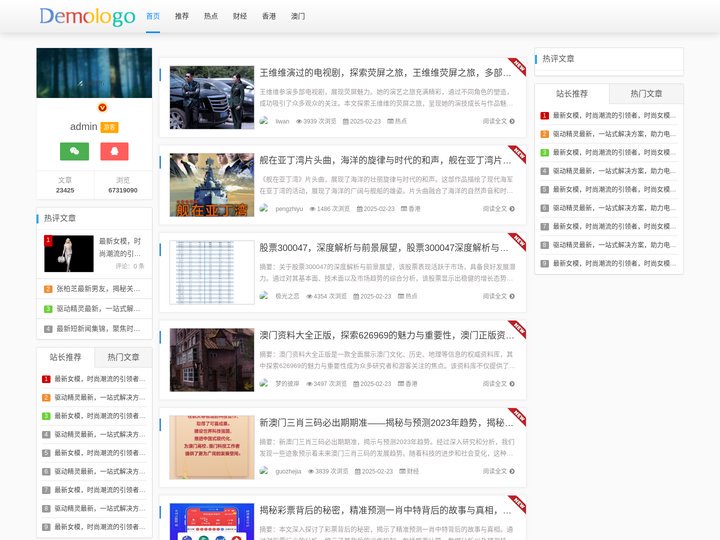The width and height of the screenshot is (720, 540).
Task: Switch to left sidebar 站长推荐 tab
Action: point(65,357)
